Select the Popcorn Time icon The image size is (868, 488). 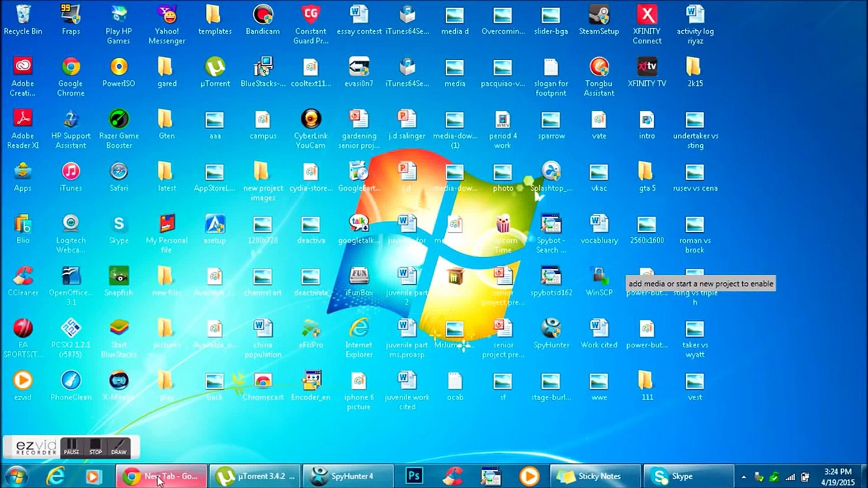point(503,234)
